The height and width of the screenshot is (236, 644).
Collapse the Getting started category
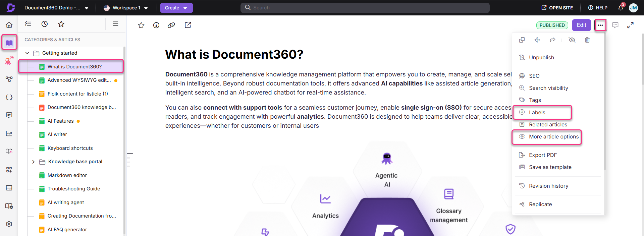pyautogui.click(x=28, y=53)
